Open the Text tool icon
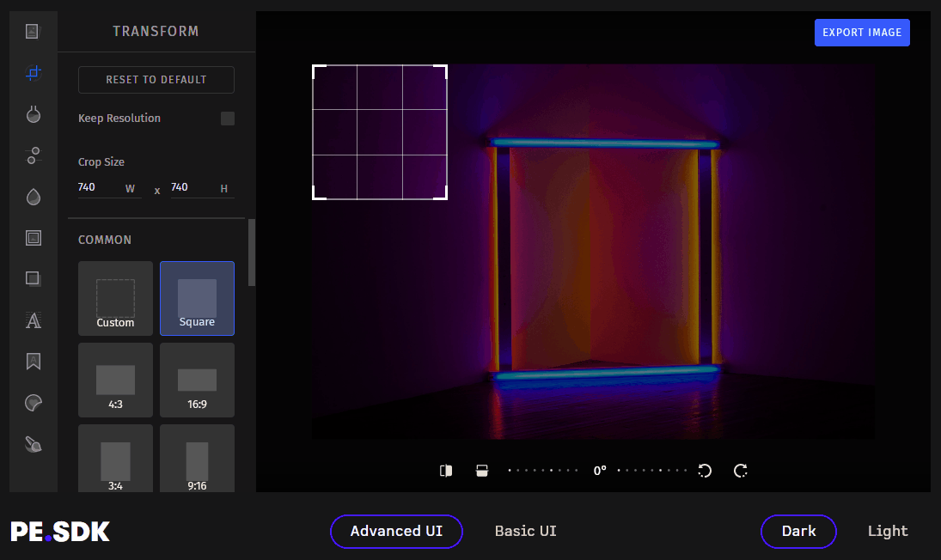Viewport: 941px width, 560px height. [33, 320]
